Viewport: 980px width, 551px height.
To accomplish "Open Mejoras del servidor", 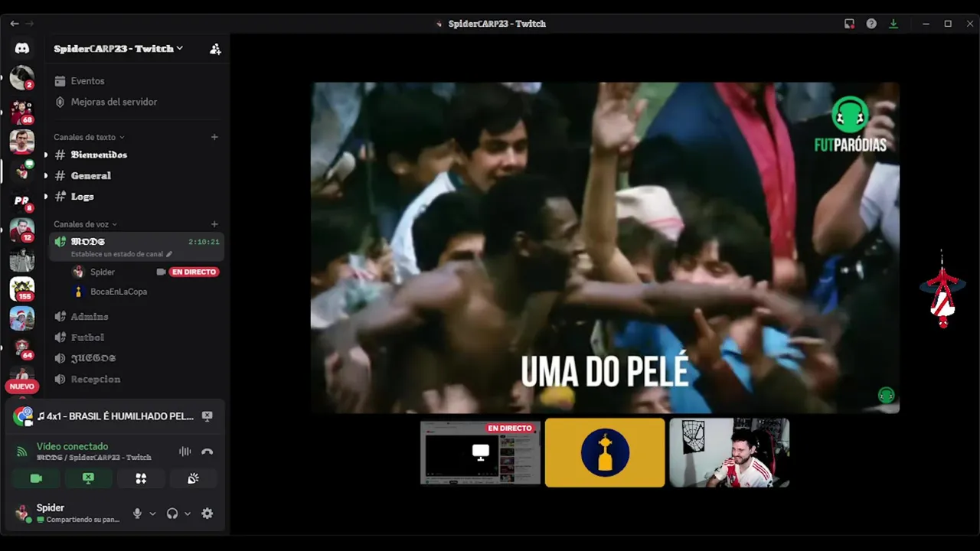I will (113, 102).
